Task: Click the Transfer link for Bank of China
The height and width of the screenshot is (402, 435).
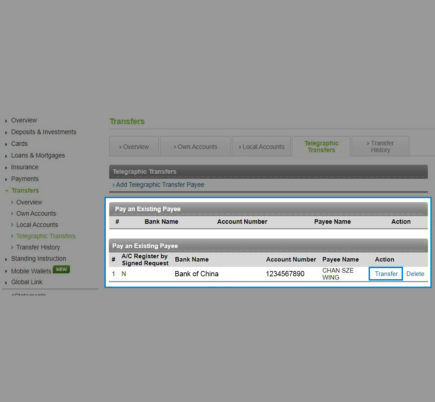Action: pyautogui.click(x=386, y=274)
